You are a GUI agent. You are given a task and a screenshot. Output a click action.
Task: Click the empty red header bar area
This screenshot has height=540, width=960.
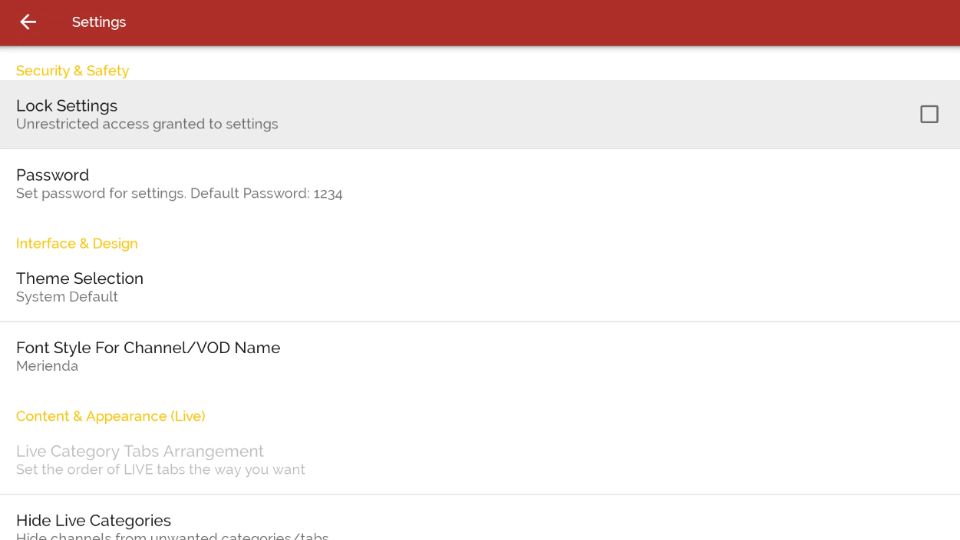click(x=539, y=23)
